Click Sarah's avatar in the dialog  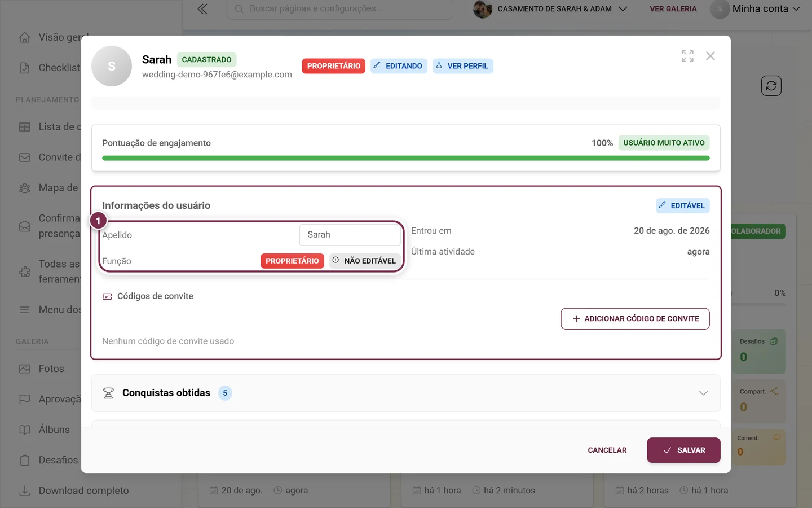[112, 66]
